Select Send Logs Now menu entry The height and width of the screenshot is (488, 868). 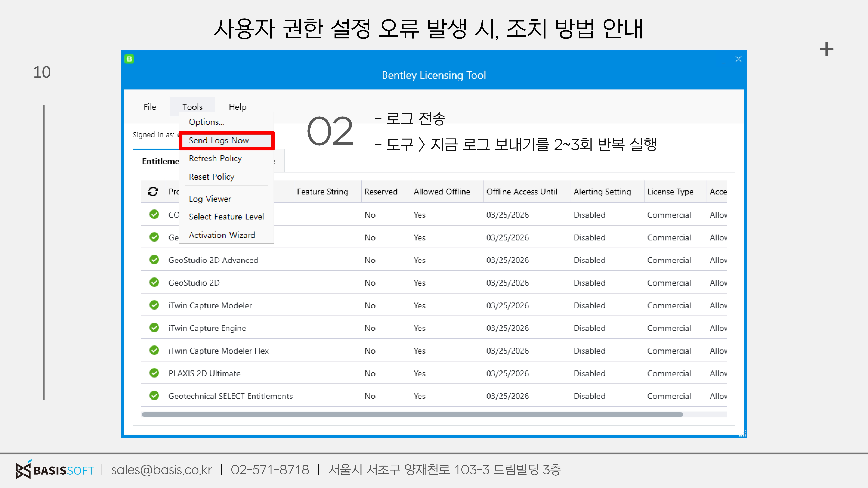[x=219, y=140]
